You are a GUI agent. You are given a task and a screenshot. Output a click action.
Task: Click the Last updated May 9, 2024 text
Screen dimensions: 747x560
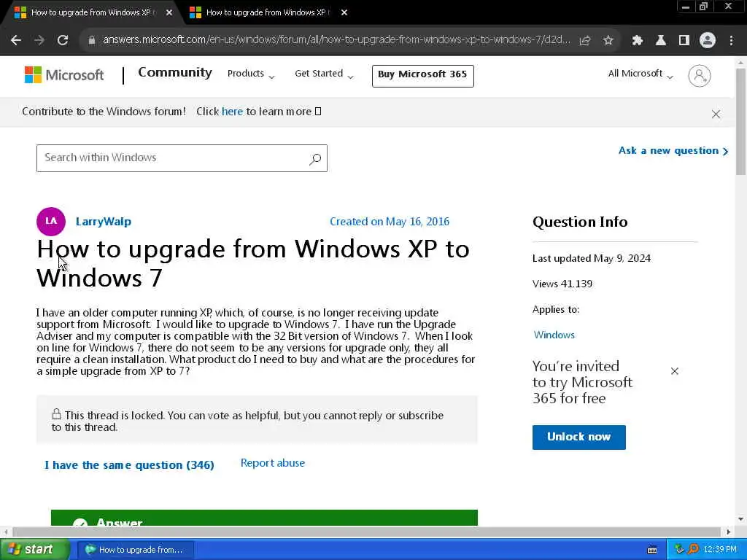point(591,259)
